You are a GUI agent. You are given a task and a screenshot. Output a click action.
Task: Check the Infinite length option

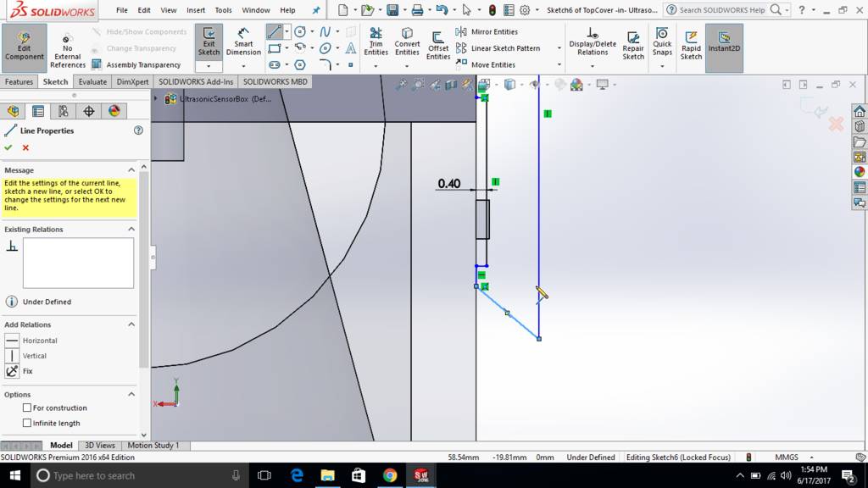click(x=27, y=423)
